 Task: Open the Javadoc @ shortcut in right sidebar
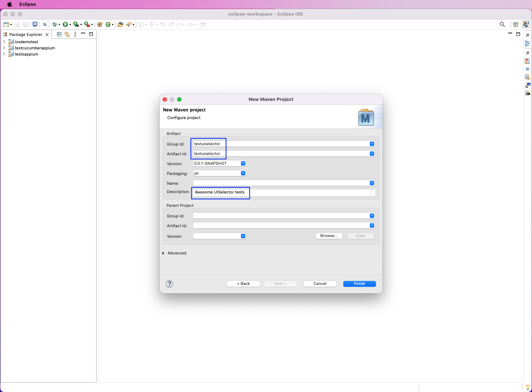(528, 69)
